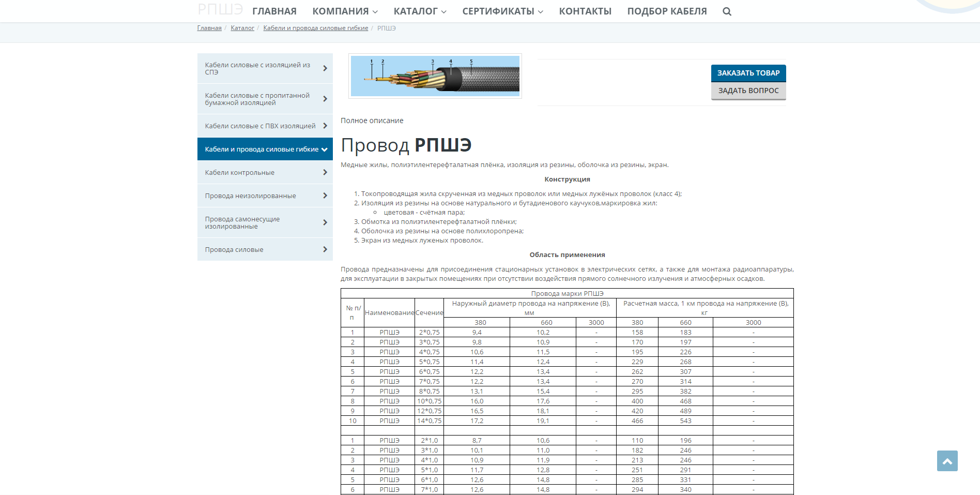The height and width of the screenshot is (495, 980).
Task: Click the РПШЭ logo text in header
Action: tap(220, 9)
